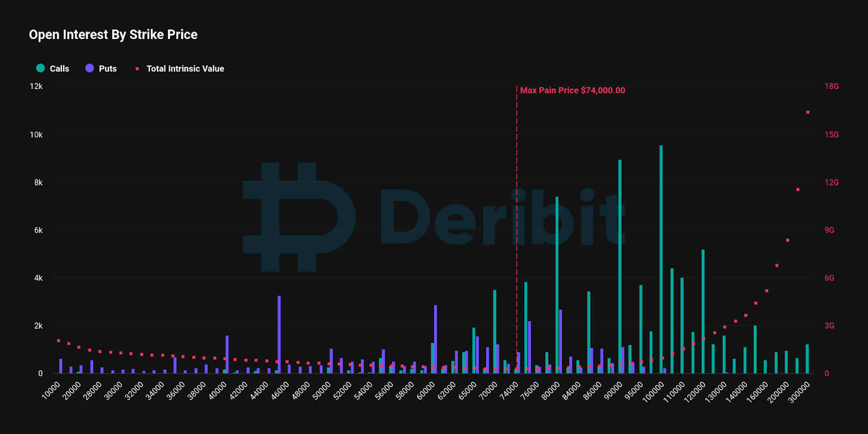
Task: Click the 12k left axis label
Action: click(36, 86)
